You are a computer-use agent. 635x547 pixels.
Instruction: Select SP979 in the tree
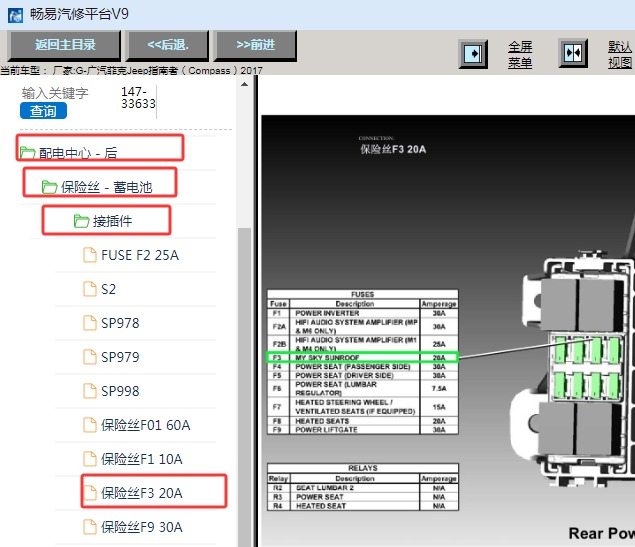click(120, 357)
